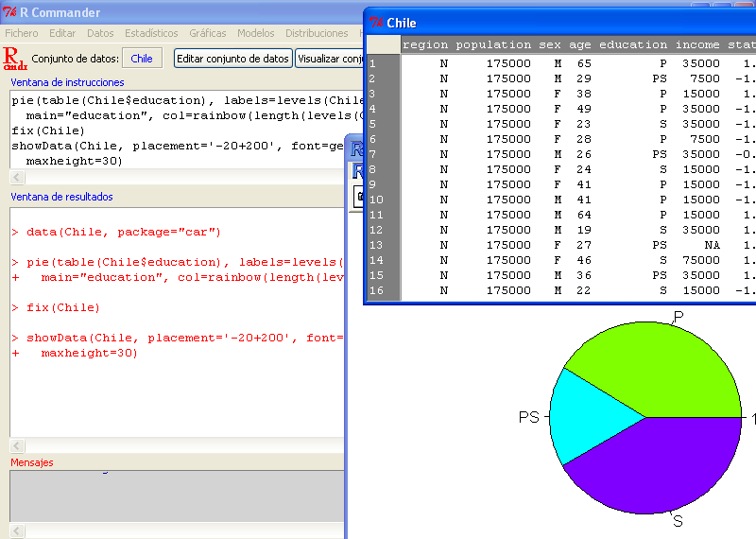
Task: Open the Datos menu
Action: tap(100, 33)
